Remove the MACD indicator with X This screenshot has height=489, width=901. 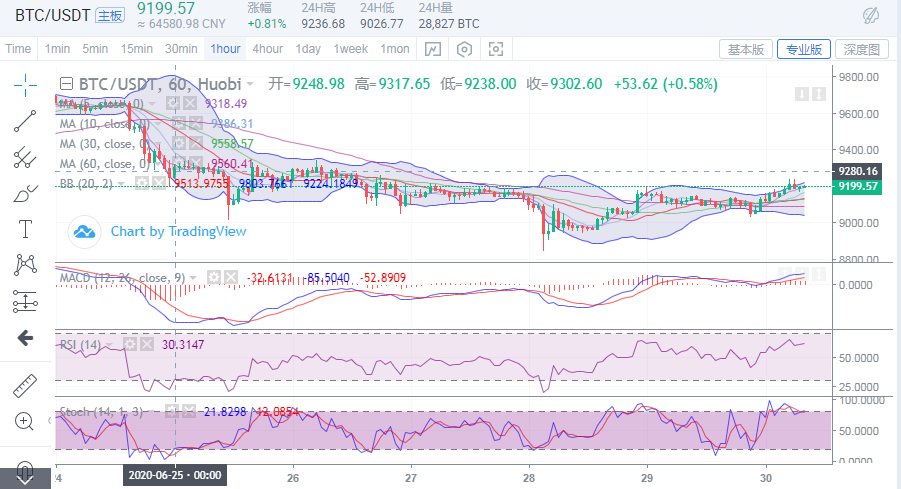231,276
